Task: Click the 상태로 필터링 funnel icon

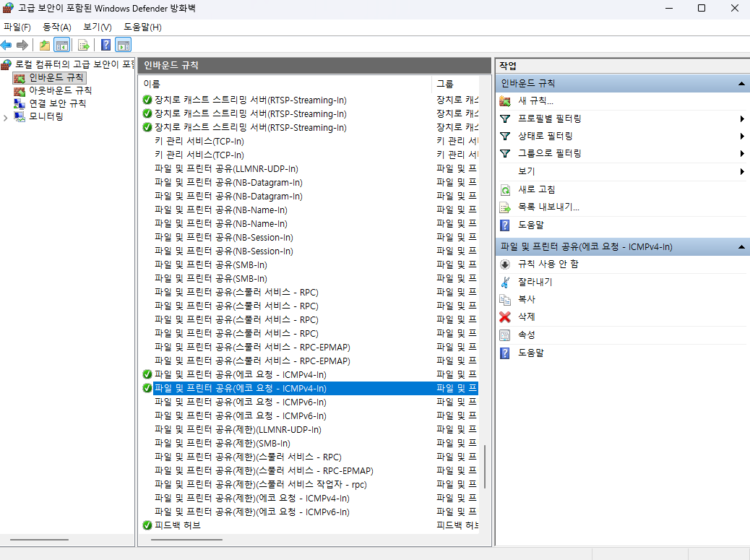Action: coord(505,137)
